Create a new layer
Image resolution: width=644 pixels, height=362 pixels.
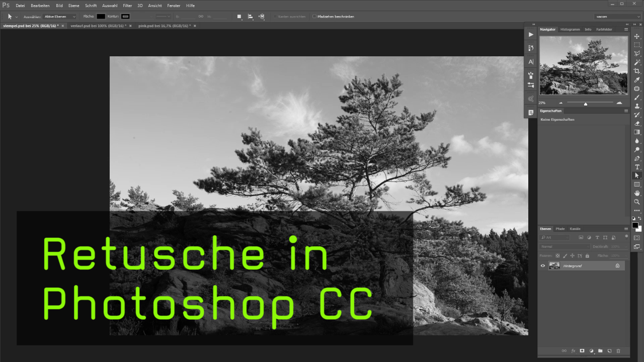coord(610,350)
